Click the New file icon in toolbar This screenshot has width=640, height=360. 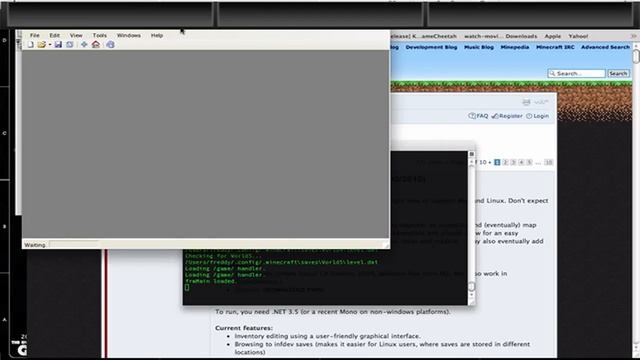(x=31, y=44)
